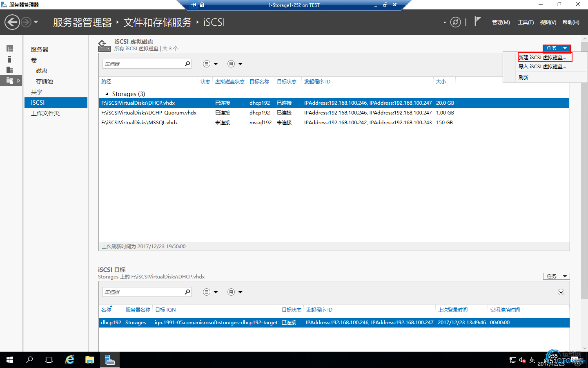This screenshot has height=368, width=588.
Task: Open 存储池 in the navigation pane
Action: pyautogui.click(x=45, y=81)
